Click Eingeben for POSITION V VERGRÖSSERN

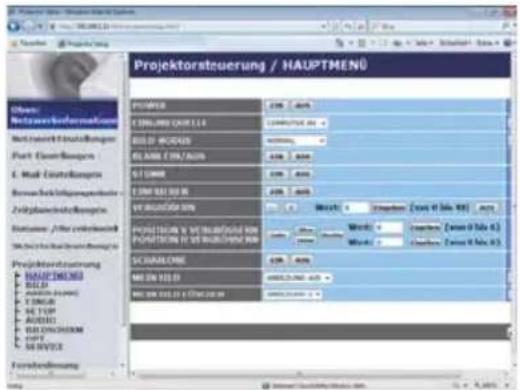425,227
